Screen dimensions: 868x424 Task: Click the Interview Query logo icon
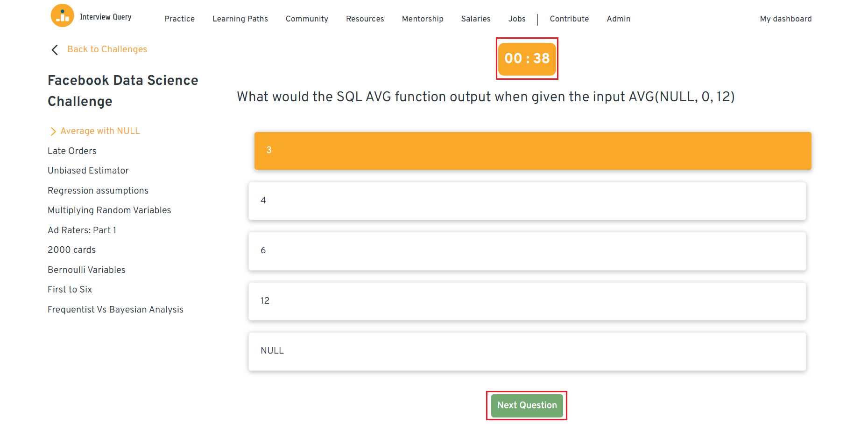click(62, 15)
